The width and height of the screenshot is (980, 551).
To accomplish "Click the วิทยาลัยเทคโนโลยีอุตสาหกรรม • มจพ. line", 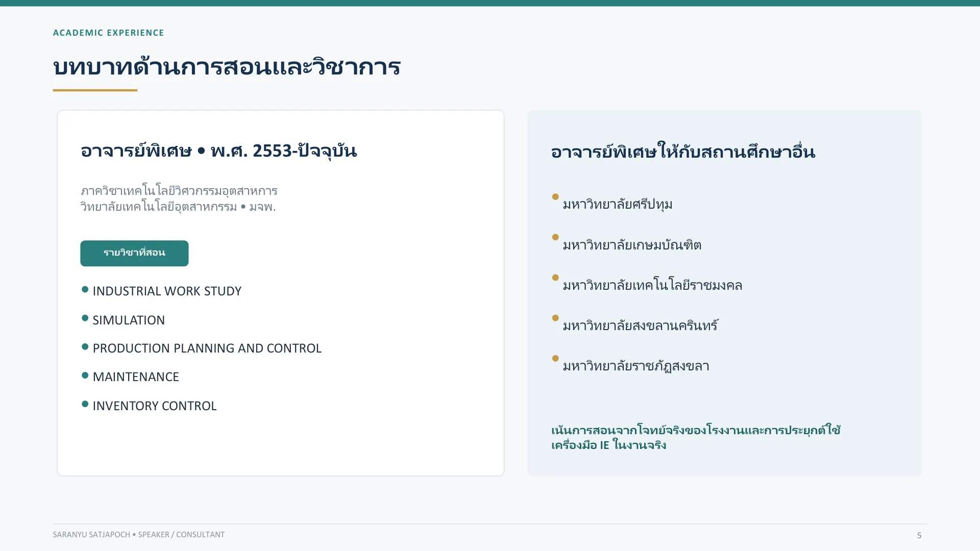I will click(x=178, y=207).
